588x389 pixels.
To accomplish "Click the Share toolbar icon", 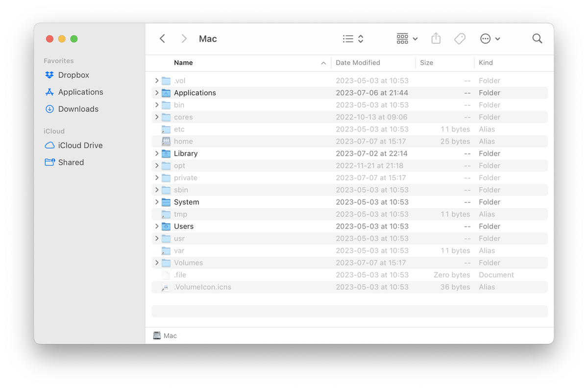I will point(436,39).
